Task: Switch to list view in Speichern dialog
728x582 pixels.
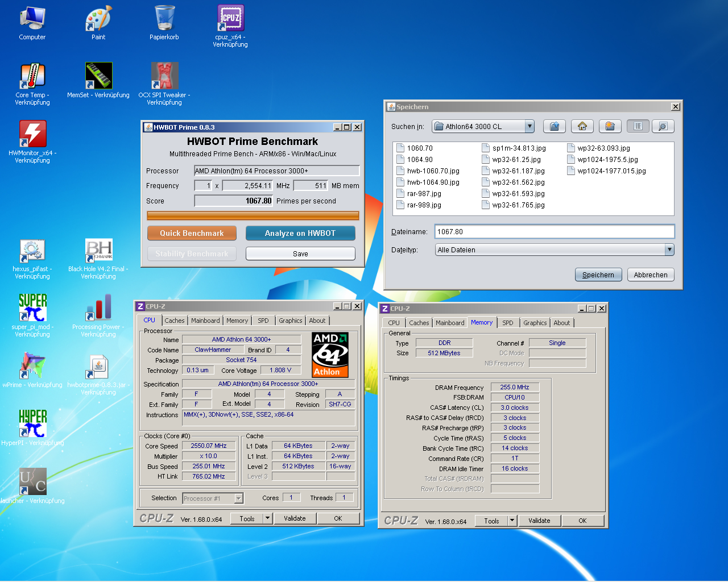Action: pyautogui.click(x=638, y=126)
